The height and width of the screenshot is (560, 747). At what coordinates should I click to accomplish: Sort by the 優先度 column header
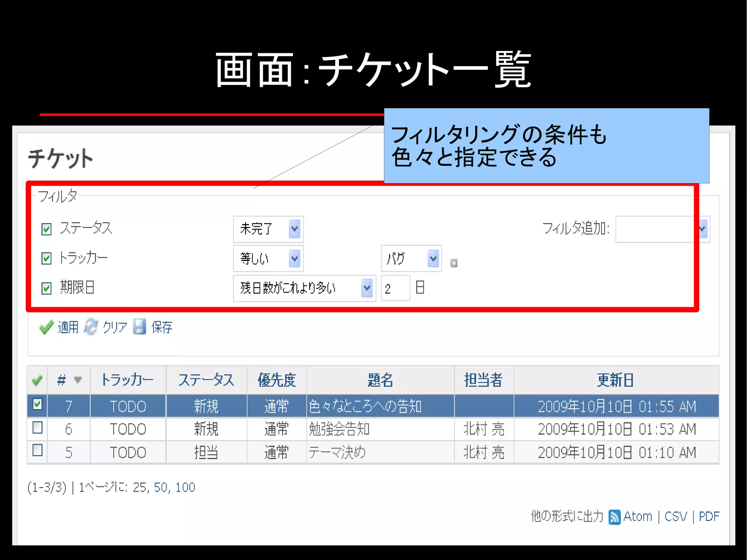tap(276, 380)
